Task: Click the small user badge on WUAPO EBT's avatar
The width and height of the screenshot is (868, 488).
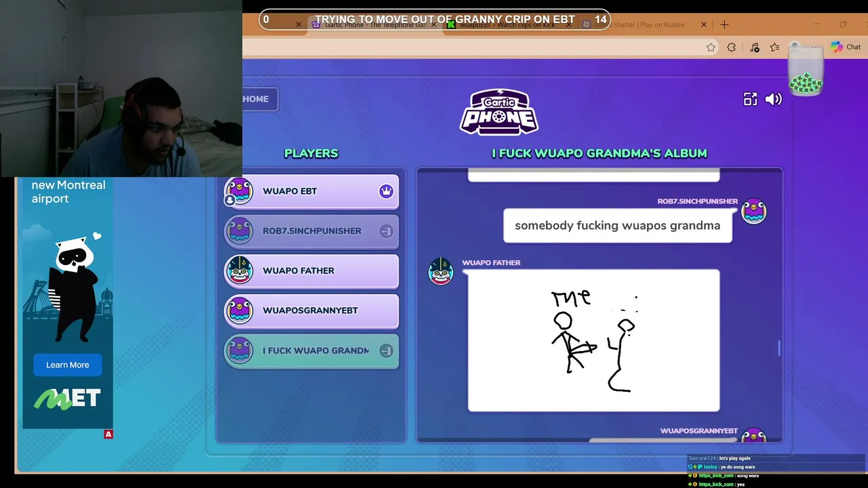Action: click(x=230, y=200)
